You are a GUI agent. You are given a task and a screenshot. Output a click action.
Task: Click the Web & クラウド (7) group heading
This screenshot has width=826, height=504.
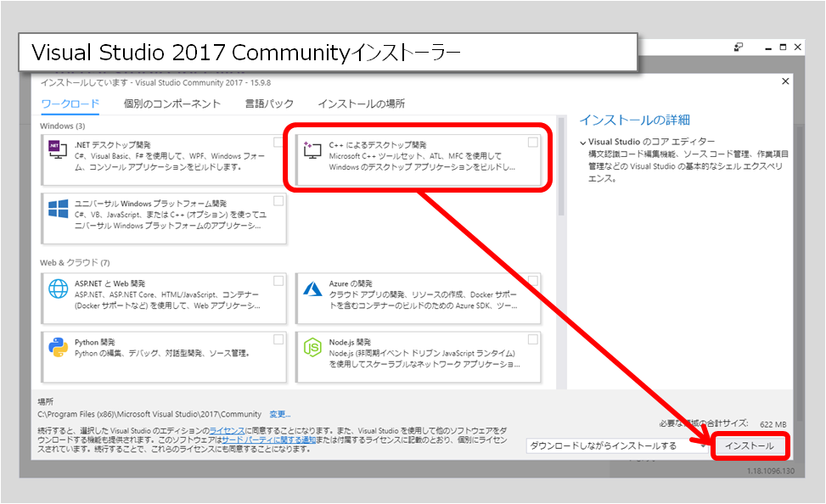[x=75, y=263]
